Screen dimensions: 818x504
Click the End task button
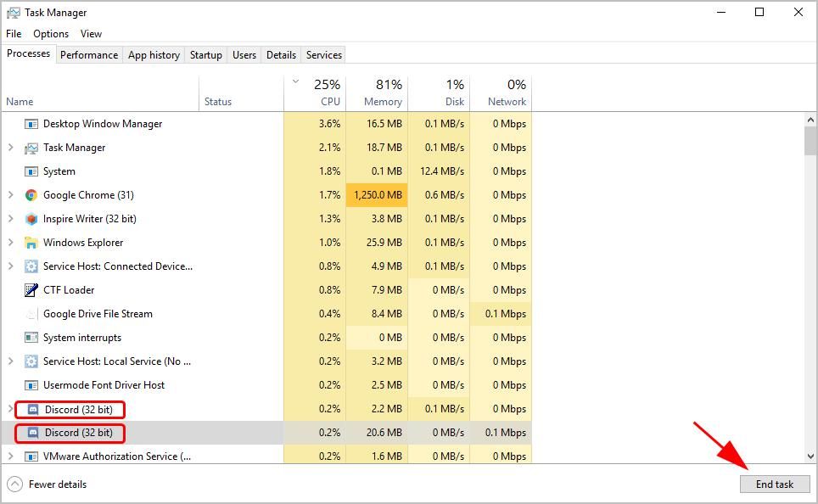click(774, 484)
